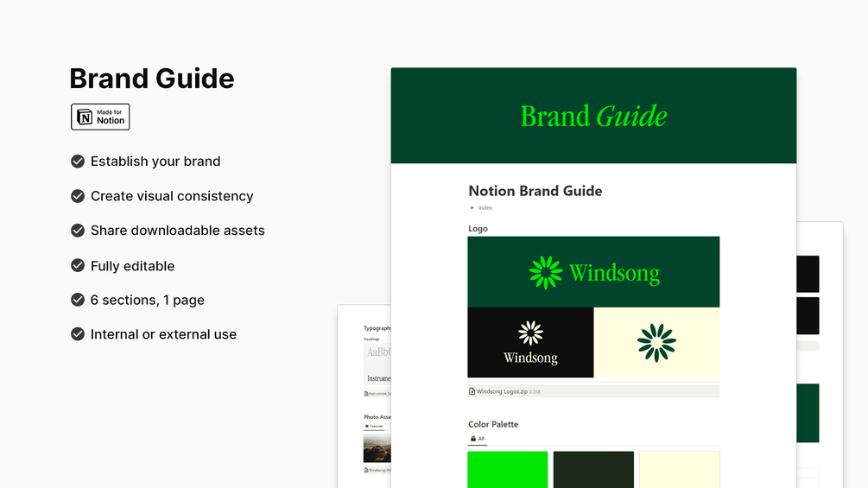The height and width of the screenshot is (488, 868).
Task: Click checkmark beside Create visual consistency
Action: click(x=78, y=196)
